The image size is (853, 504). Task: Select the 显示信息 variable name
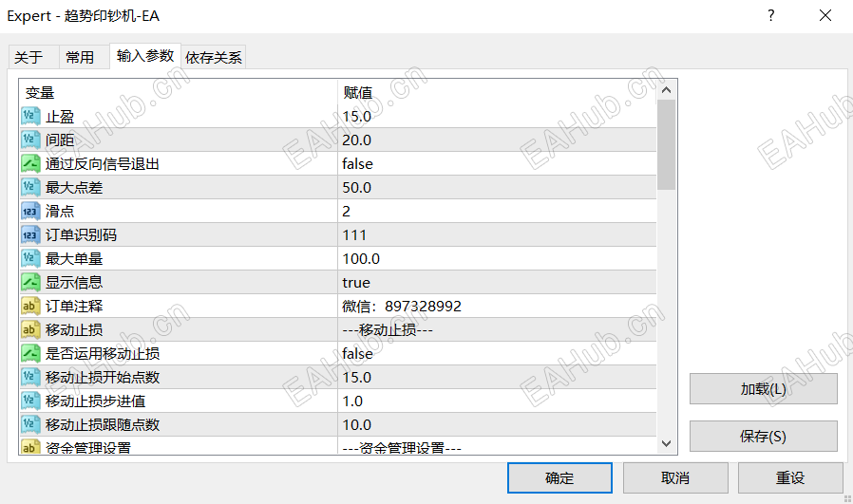pyautogui.click(x=74, y=283)
